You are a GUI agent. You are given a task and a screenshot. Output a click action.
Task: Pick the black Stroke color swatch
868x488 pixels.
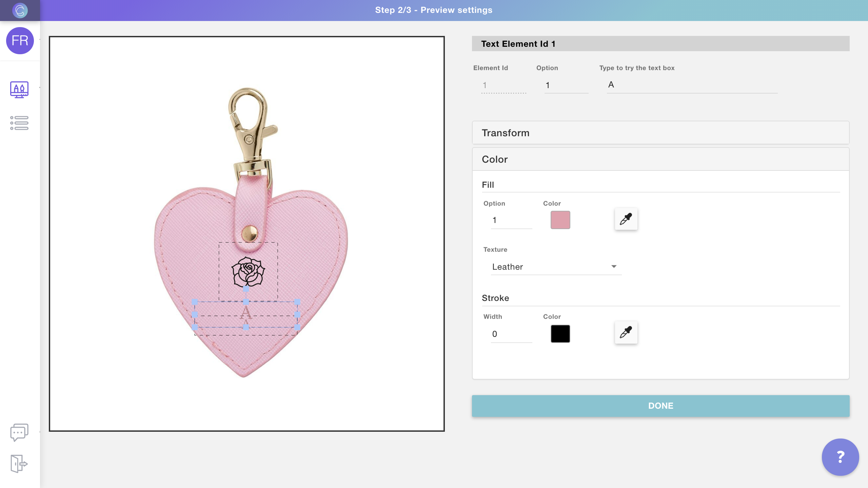(560, 334)
